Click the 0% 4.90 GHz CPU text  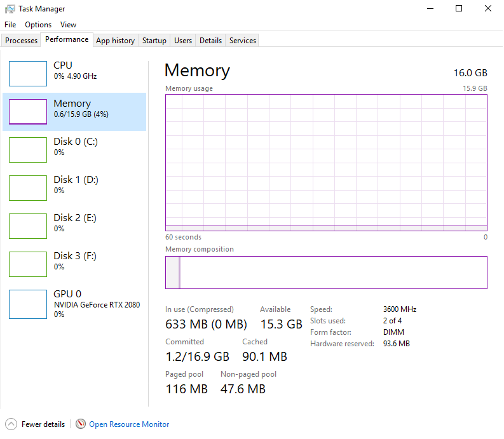[x=75, y=76]
